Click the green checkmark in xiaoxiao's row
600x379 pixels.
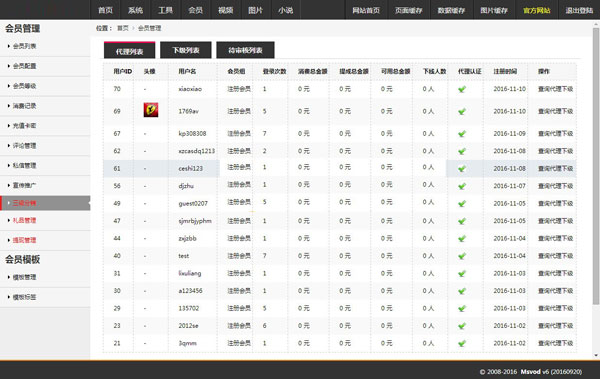(462, 89)
